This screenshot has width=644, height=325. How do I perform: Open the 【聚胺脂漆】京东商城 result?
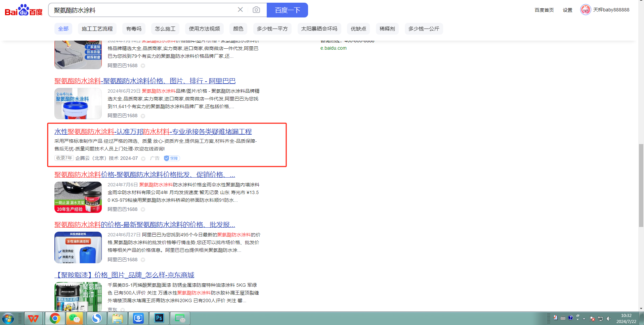(x=124, y=275)
